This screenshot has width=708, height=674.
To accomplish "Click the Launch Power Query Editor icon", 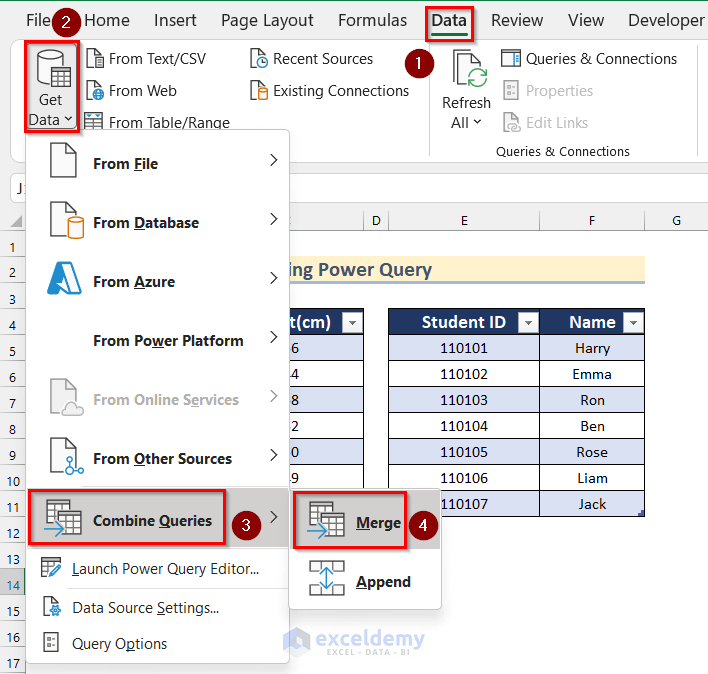I will tap(51, 567).
